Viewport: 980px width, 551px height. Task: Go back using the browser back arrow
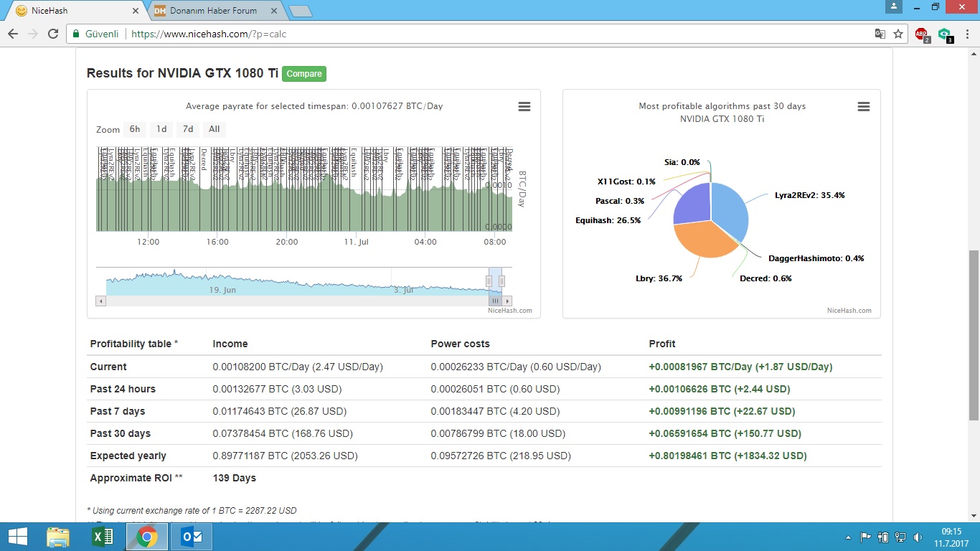point(12,34)
